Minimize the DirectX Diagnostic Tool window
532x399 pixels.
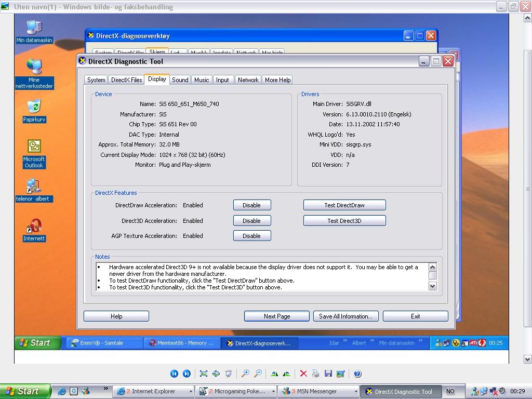pos(424,61)
